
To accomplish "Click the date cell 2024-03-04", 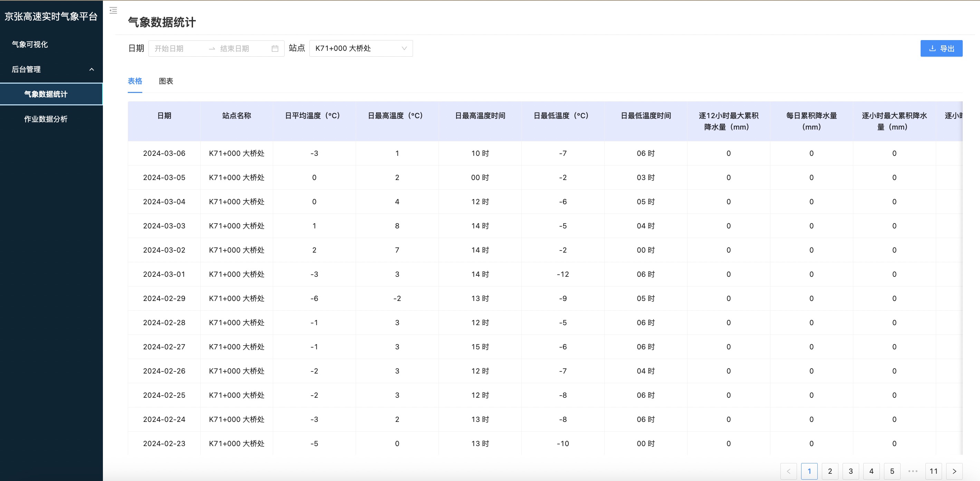I will coord(164,201).
